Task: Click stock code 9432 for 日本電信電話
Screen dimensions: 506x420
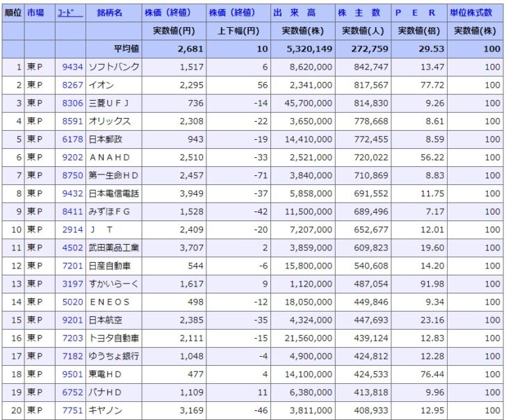Action: point(73,193)
